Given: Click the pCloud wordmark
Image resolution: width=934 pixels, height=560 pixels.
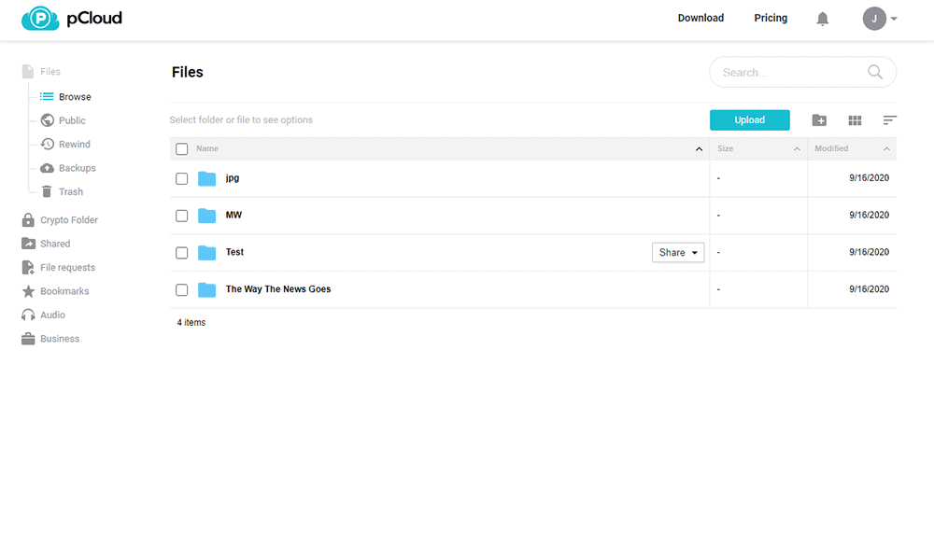Looking at the screenshot, I should (x=94, y=19).
